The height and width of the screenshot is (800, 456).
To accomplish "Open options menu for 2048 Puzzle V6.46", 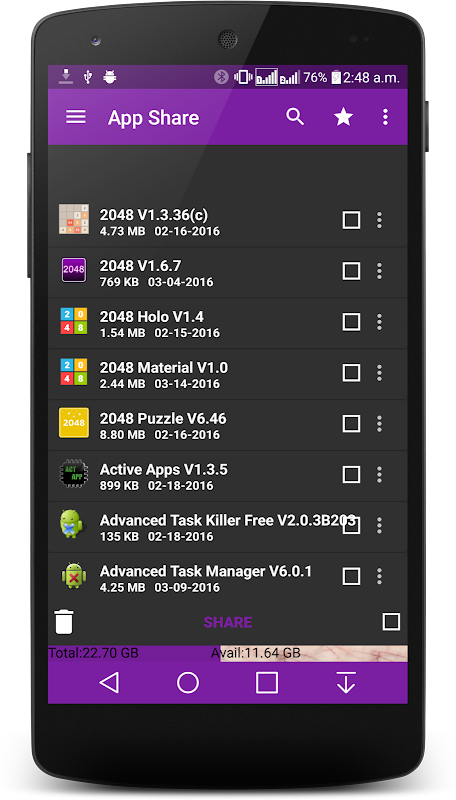I will coord(379,423).
